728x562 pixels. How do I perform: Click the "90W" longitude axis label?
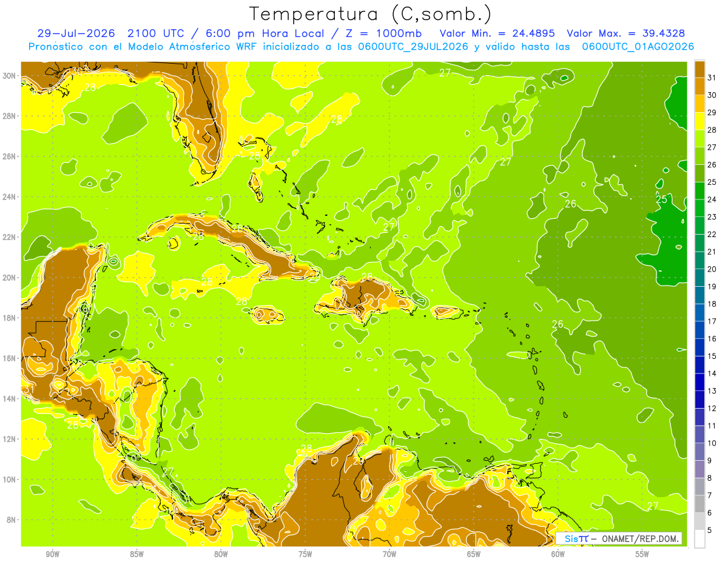[x=52, y=554]
